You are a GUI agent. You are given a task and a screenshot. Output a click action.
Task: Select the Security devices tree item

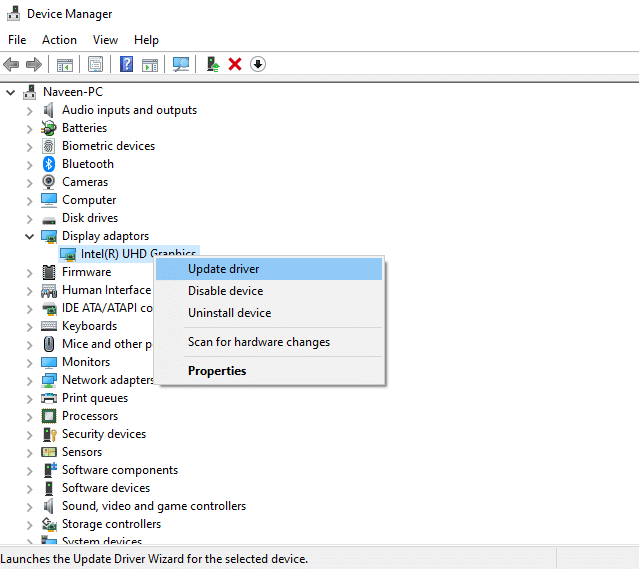pos(103,434)
